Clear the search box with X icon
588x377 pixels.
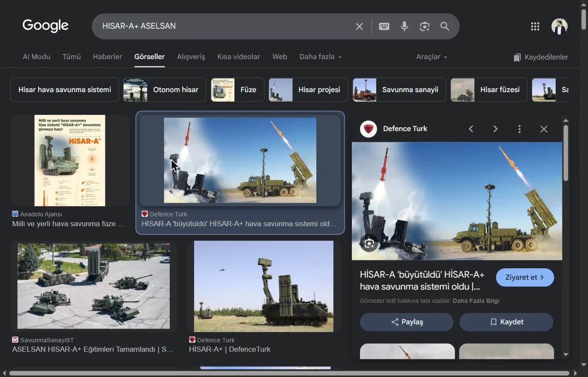coord(359,27)
